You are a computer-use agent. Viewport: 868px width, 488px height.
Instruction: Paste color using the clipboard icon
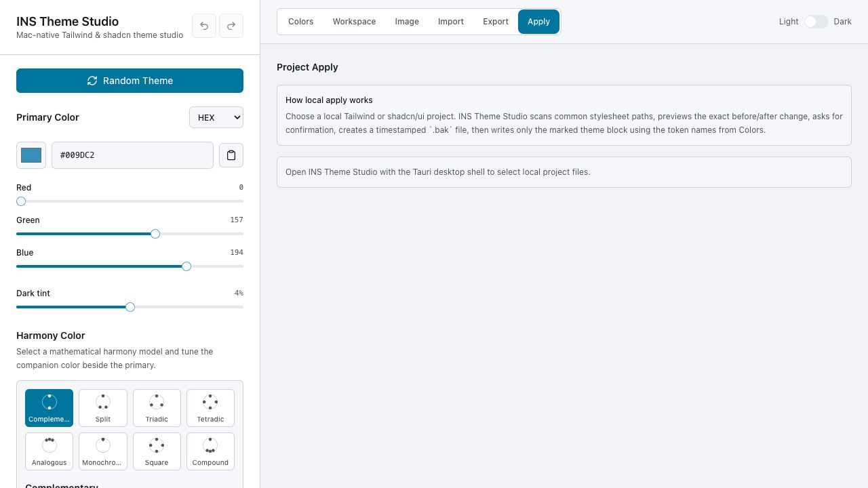click(x=231, y=155)
